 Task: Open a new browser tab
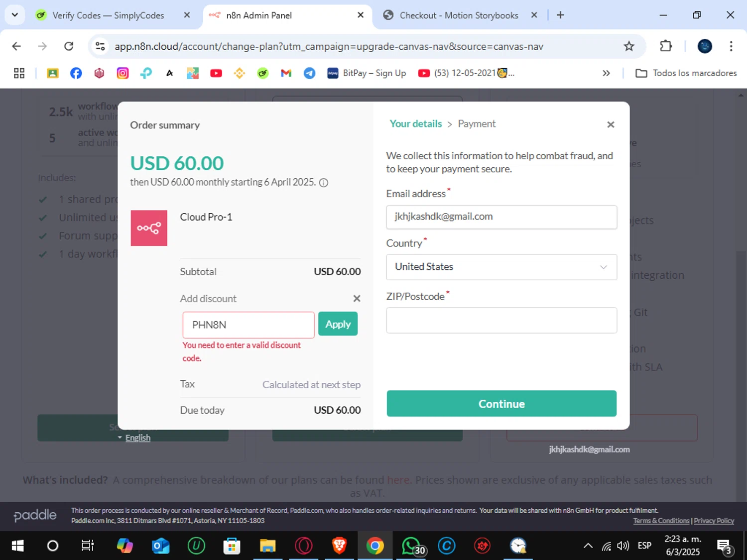point(560,15)
